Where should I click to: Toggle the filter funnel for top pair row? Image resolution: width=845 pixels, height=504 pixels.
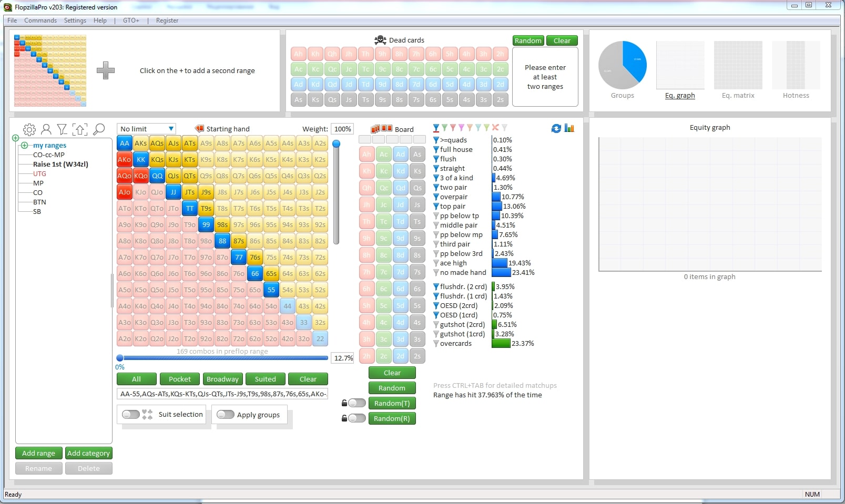click(x=436, y=207)
